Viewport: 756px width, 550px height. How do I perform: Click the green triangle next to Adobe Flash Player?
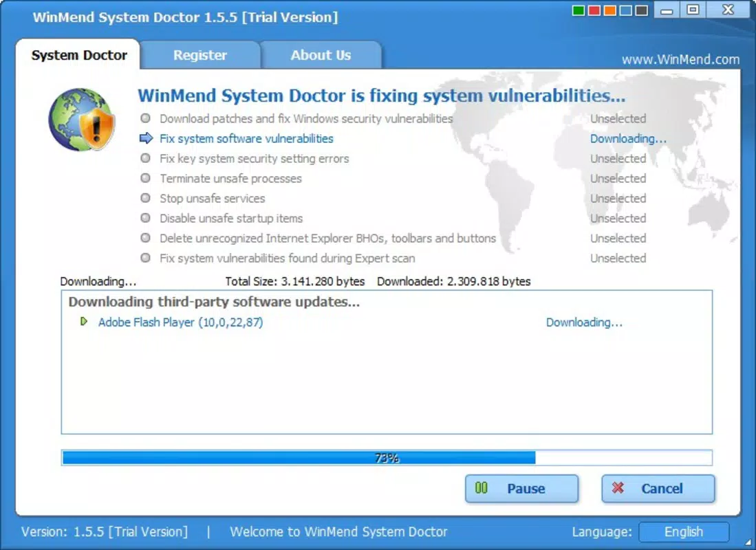pos(84,322)
